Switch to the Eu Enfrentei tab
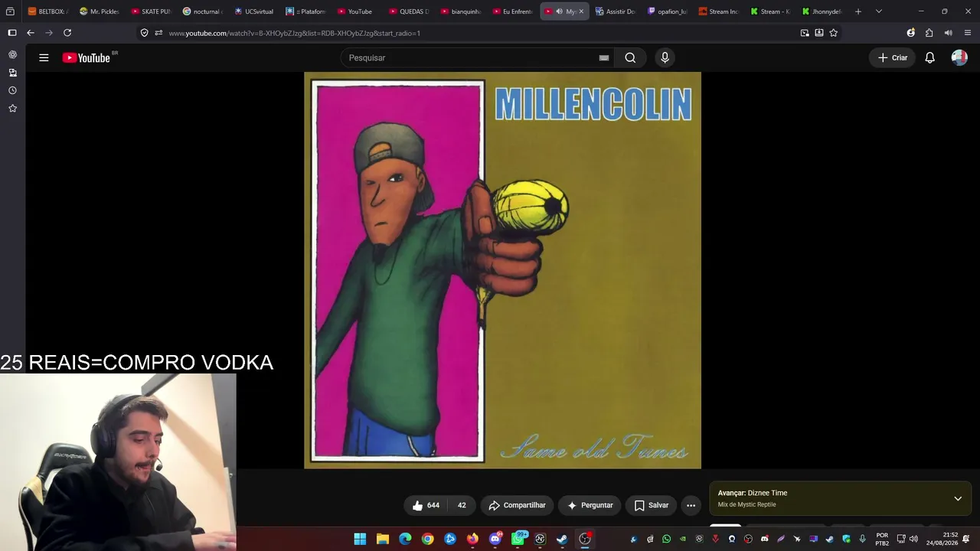Viewport: 980px width, 551px height. coord(512,11)
